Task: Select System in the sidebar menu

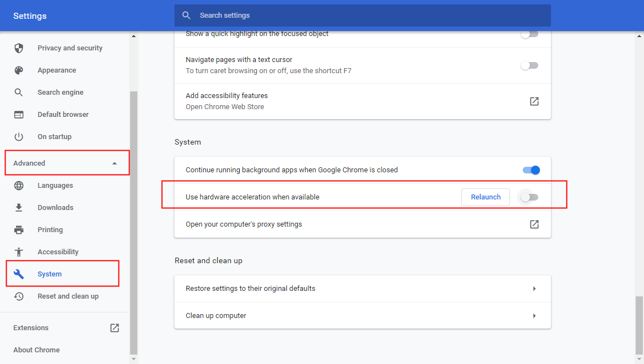Action: click(50, 274)
